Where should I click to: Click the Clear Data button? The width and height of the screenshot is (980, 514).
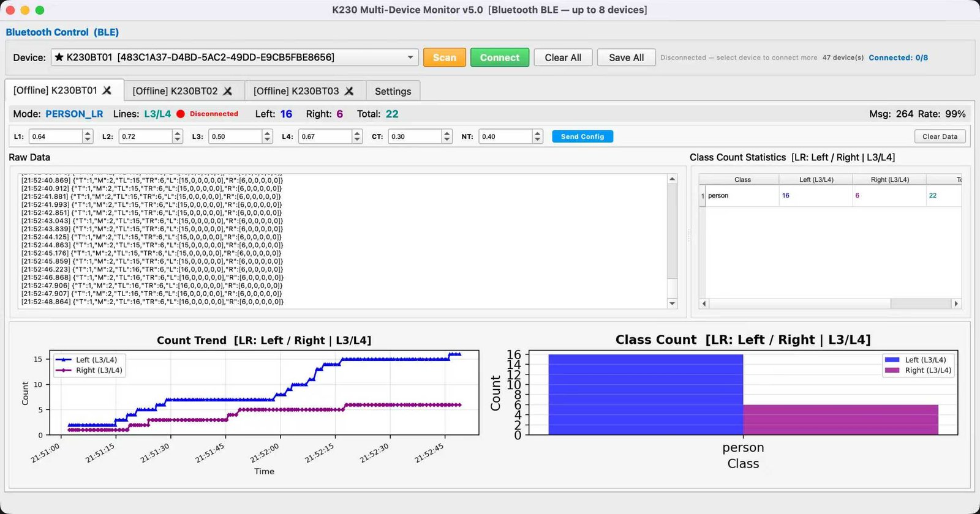(940, 136)
